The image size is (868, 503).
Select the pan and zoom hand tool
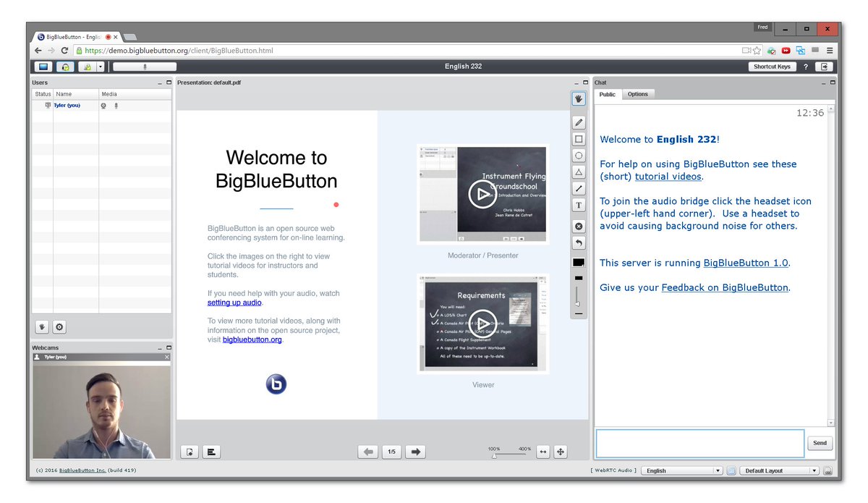coord(579,98)
